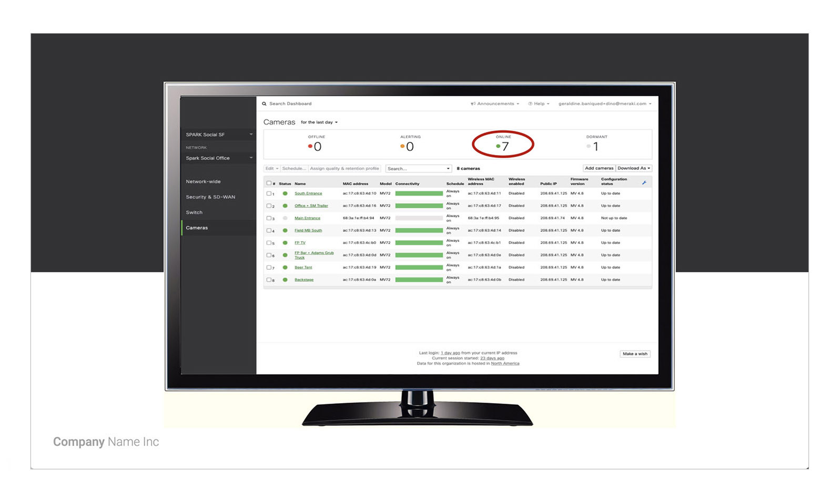The width and height of the screenshot is (840, 504).
Task: Check the box for row 8 Backstage
Action: 269,280
